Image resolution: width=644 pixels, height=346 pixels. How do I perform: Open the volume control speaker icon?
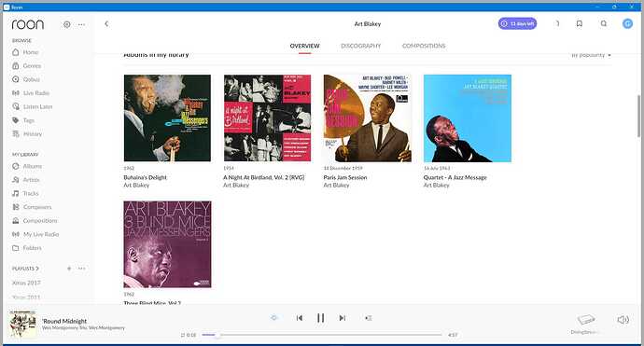pyautogui.click(x=623, y=320)
